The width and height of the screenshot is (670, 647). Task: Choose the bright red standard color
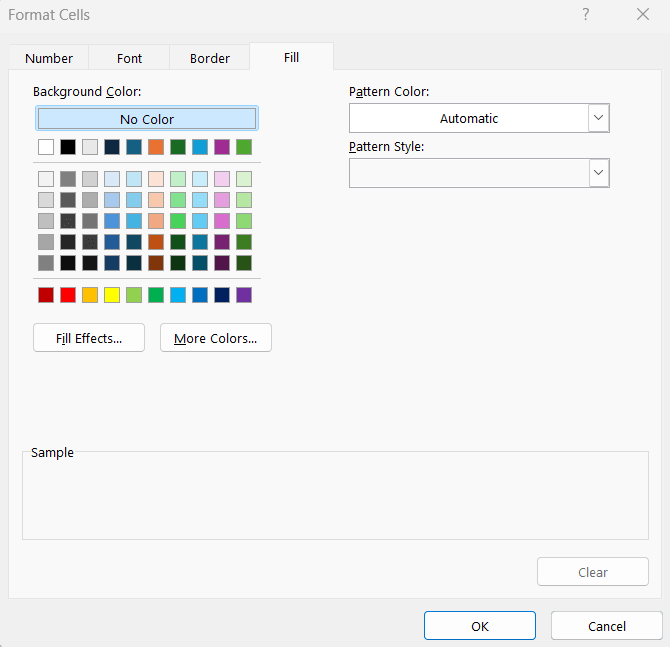(68, 295)
